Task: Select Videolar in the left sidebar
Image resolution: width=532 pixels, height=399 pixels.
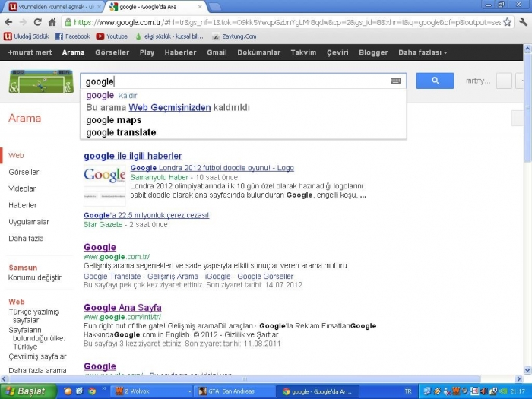Action: [x=22, y=188]
